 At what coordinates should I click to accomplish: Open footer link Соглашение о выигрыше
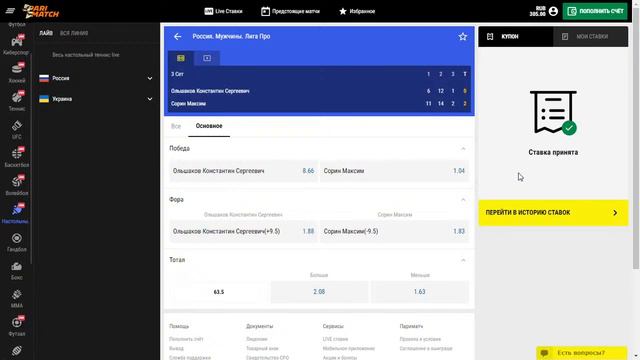pos(426,349)
